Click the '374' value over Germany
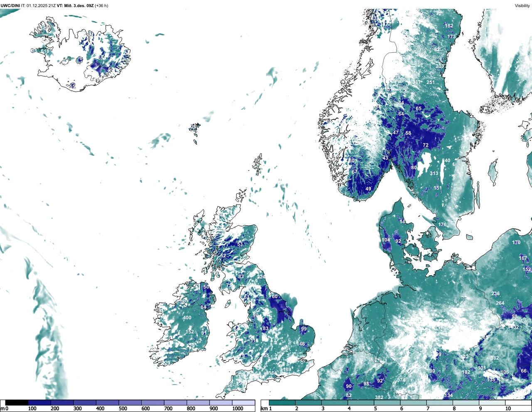Screen dimensions: 532x412 click(401, 380)
